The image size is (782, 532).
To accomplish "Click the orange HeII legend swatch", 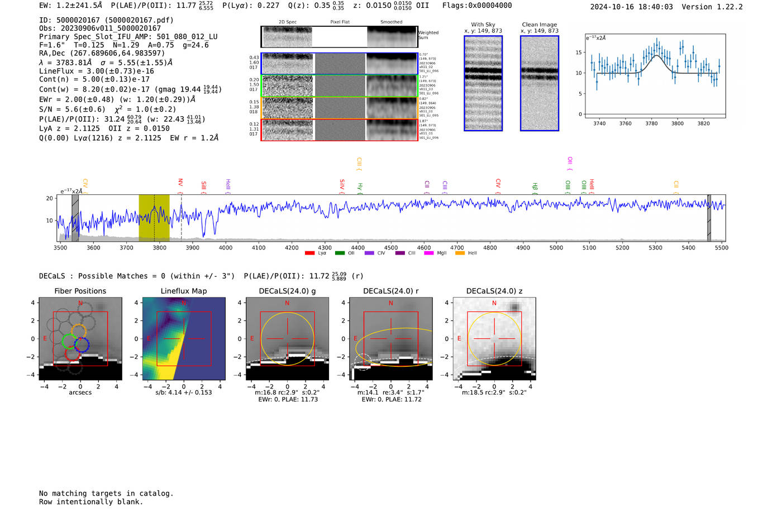I will [x=460, y=253].
